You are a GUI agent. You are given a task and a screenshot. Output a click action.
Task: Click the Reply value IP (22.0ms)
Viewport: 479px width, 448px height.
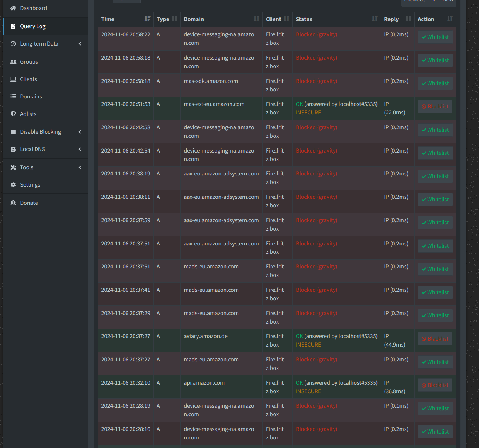(395, 108)
